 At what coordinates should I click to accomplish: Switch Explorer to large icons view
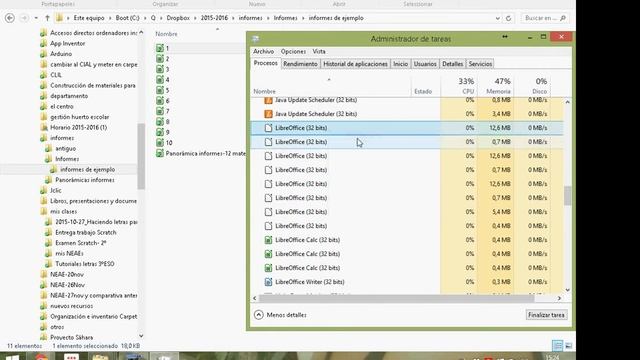(568, 346)
